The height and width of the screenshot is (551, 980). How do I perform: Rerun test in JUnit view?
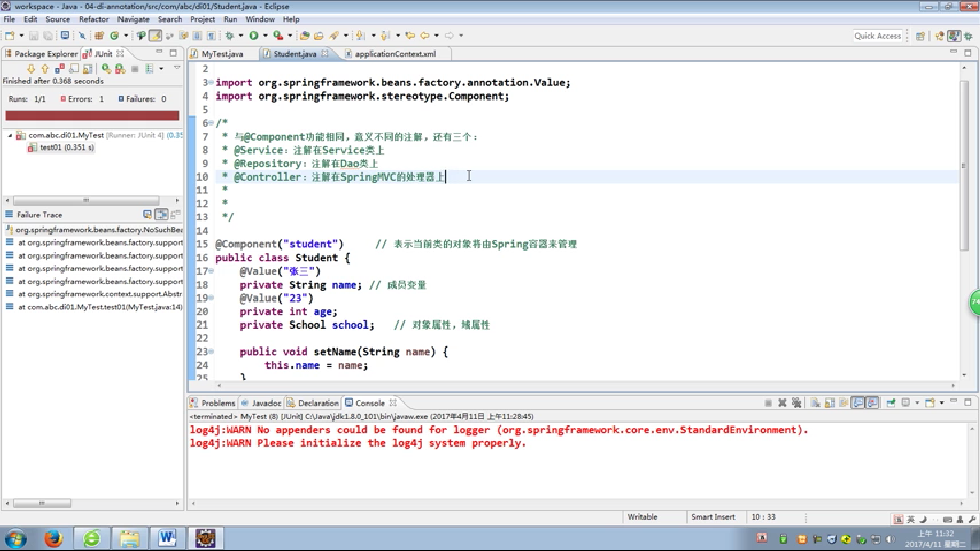(106, 68)
